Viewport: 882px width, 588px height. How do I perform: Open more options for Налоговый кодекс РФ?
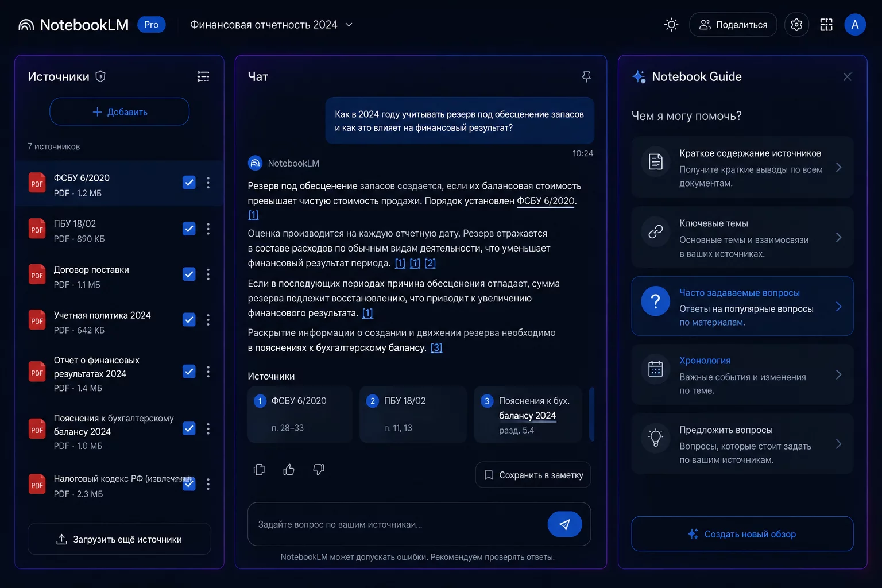[x=208, y=484]
